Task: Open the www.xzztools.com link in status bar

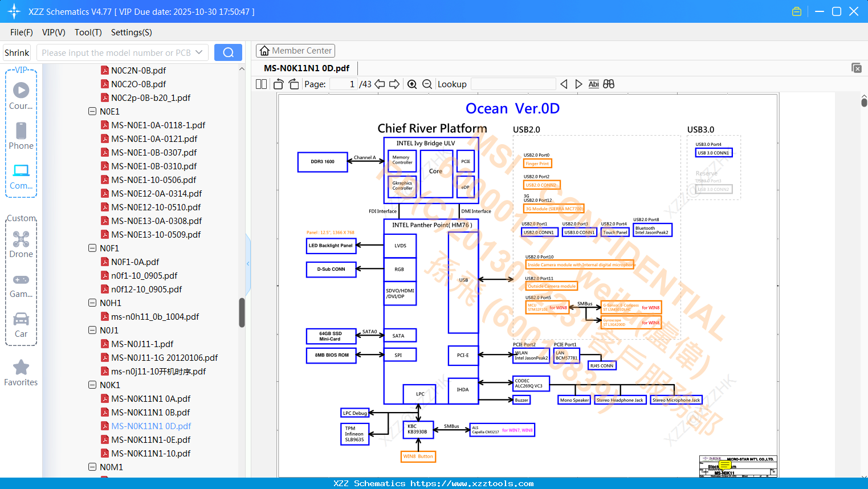Action: tap(472, 483)
